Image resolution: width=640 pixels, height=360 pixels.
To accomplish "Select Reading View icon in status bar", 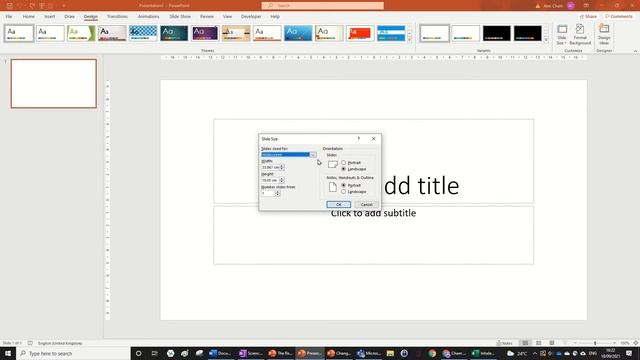I will click(x=551, y=343).
